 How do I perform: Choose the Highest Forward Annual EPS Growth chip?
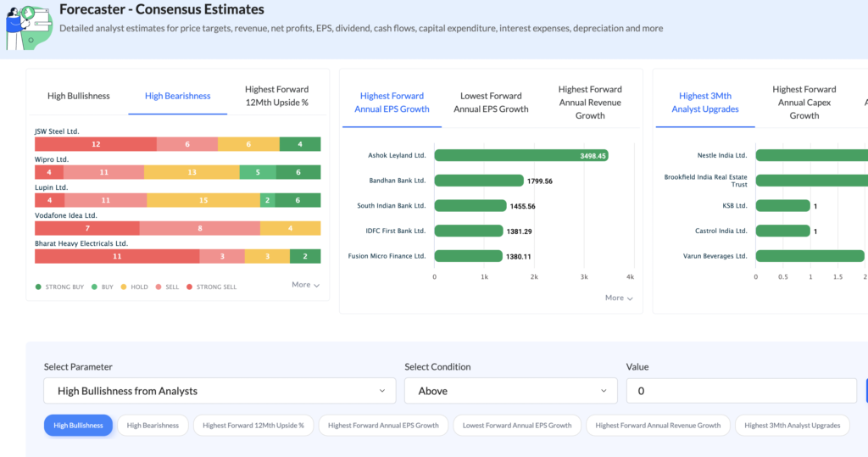click(x=383, y=426)
